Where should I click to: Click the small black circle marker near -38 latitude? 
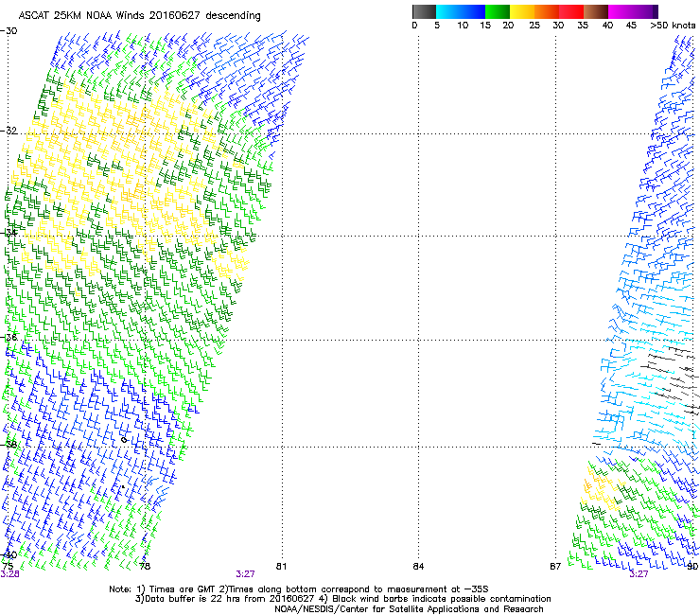(x=124, y=440)
